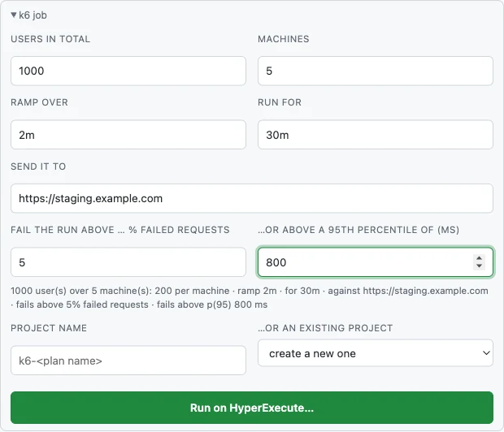Edit the failed requests percent field
The image size is (504, 432).
click(128, 262)
